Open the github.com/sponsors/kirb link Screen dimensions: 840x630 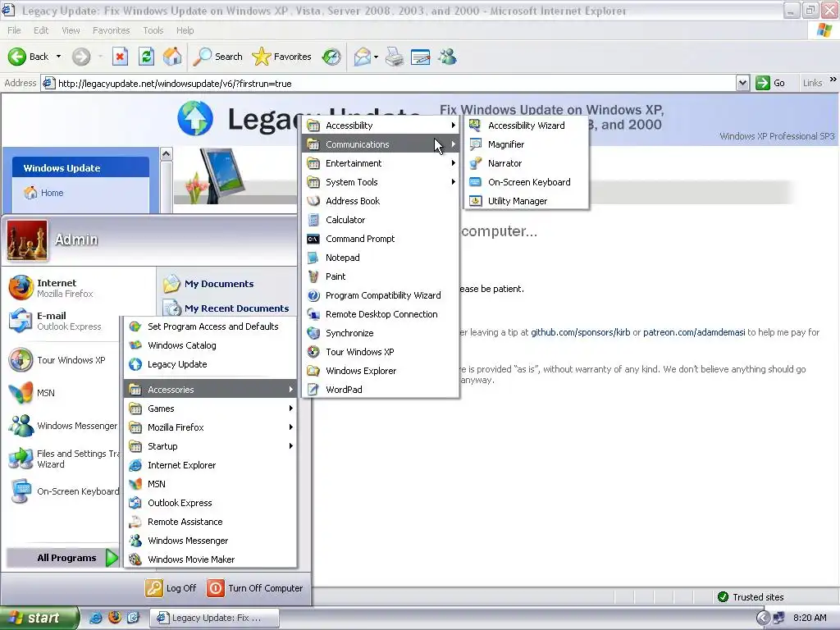580,332
